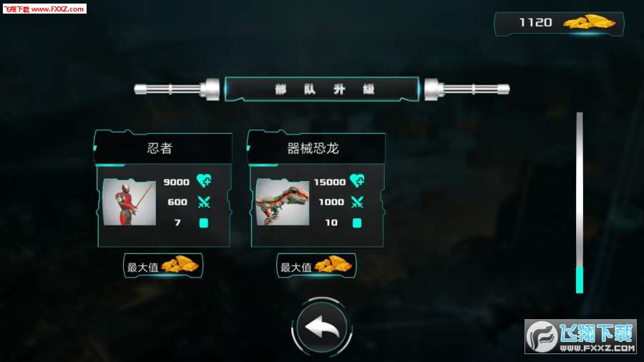644x362 pixels.
Task: Click the gold pile icon in currency counter
Action: click(590, 22)
